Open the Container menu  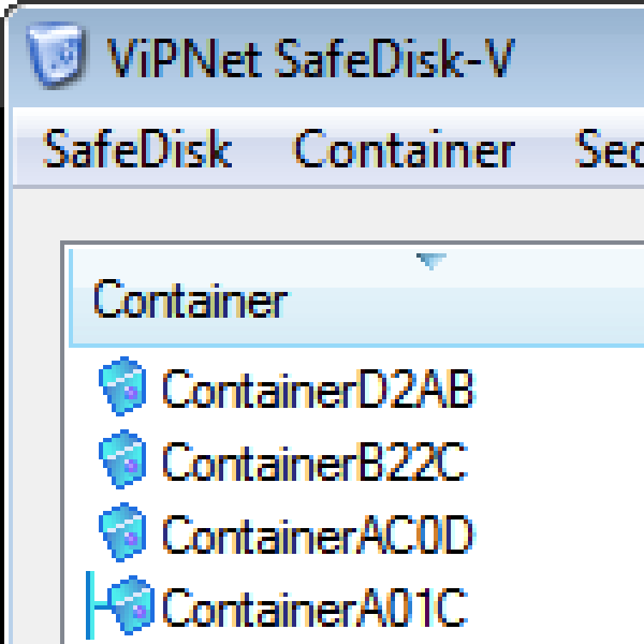coord(404,150)
